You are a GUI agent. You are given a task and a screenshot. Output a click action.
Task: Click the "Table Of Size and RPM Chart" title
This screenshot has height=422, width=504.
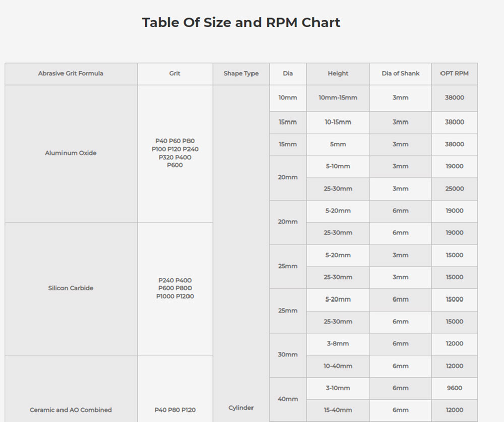[241, 22]
